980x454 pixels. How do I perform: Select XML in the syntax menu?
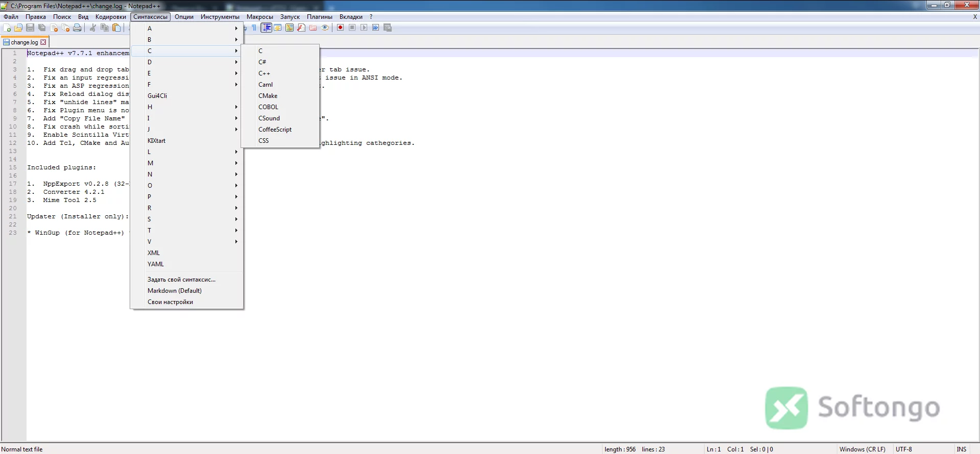(x=187, y=253)
